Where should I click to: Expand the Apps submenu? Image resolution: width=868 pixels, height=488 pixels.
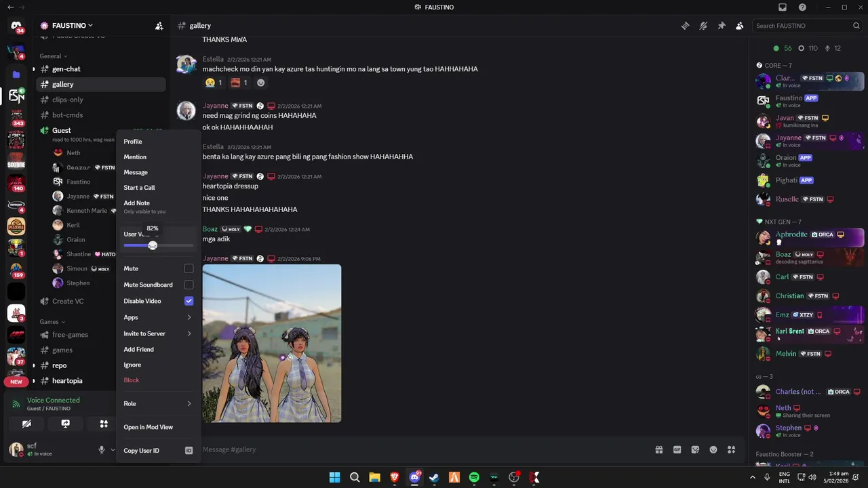pos(158,317)
